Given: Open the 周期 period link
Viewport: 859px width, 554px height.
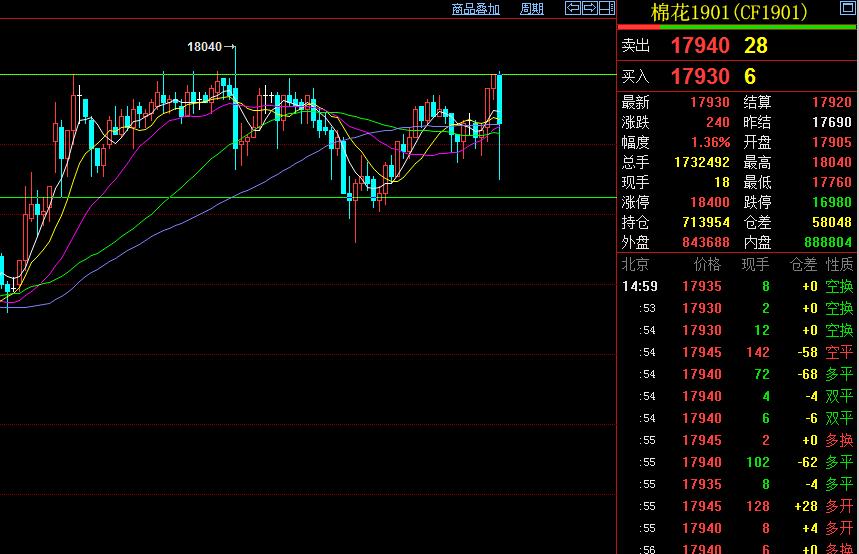Looking at the screenshot, I should (531, 9).
